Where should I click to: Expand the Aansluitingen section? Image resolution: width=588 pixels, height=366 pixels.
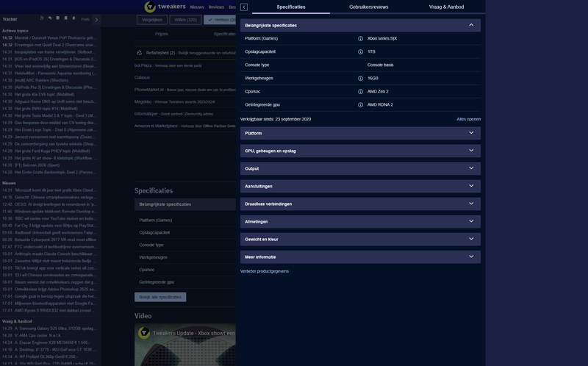[x=360, y=186]
